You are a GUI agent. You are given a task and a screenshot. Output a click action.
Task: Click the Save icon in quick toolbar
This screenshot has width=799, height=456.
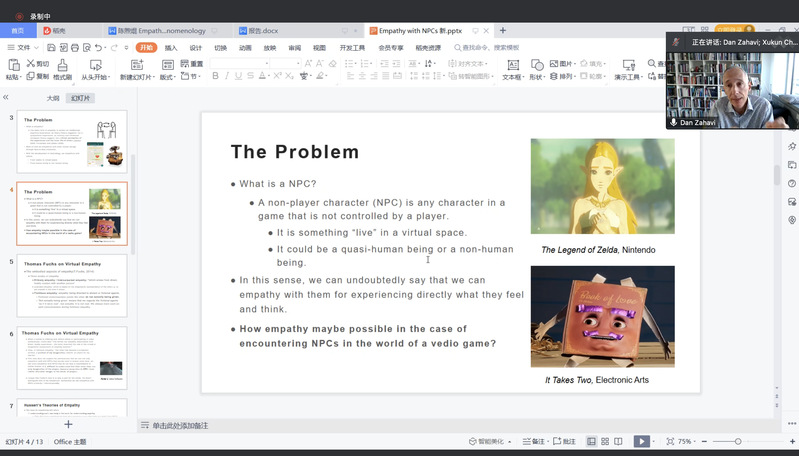(x=51, y=47)
